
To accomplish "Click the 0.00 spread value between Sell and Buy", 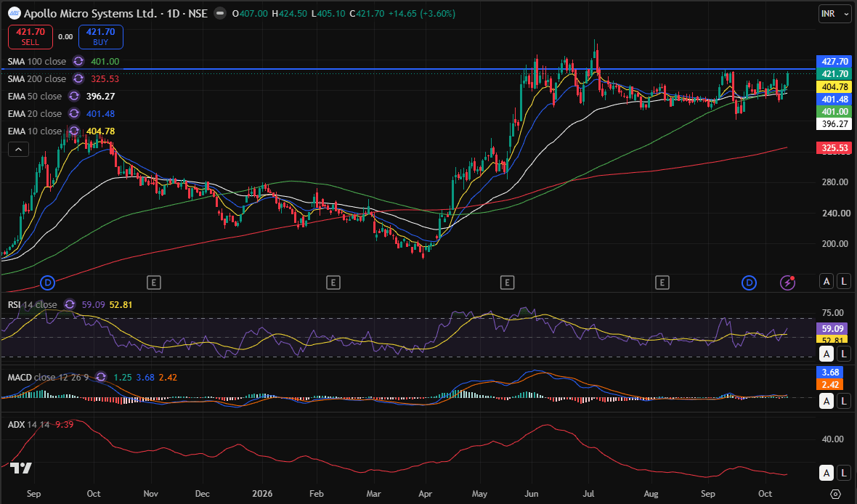I will [x=65, y=36].
